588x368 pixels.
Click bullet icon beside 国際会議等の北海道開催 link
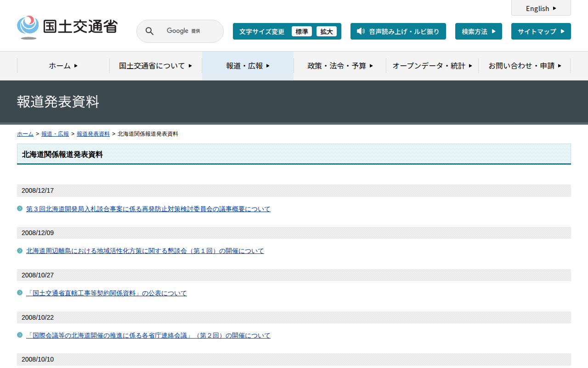20,335
